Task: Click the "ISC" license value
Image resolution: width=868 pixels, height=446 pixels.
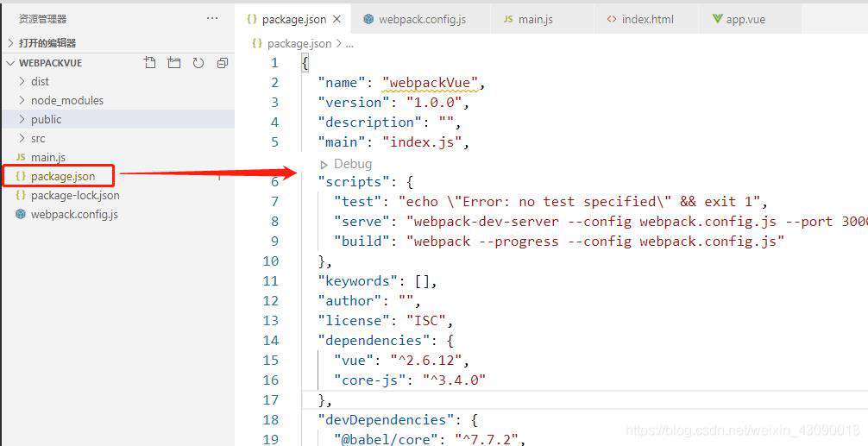Action: pos(426,321)
